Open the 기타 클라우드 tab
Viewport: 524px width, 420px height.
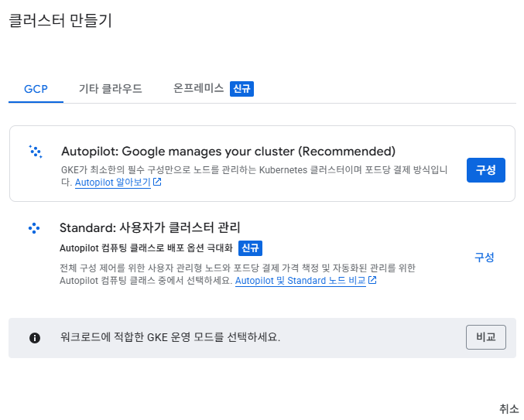tap(110, 89)
